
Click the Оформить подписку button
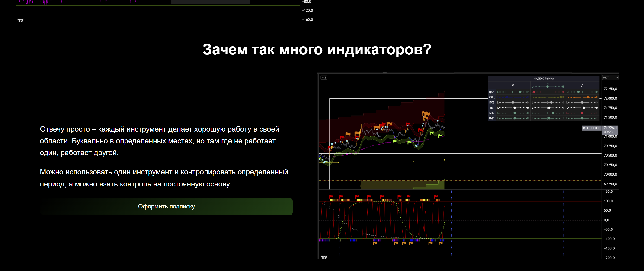click(166, 207)
